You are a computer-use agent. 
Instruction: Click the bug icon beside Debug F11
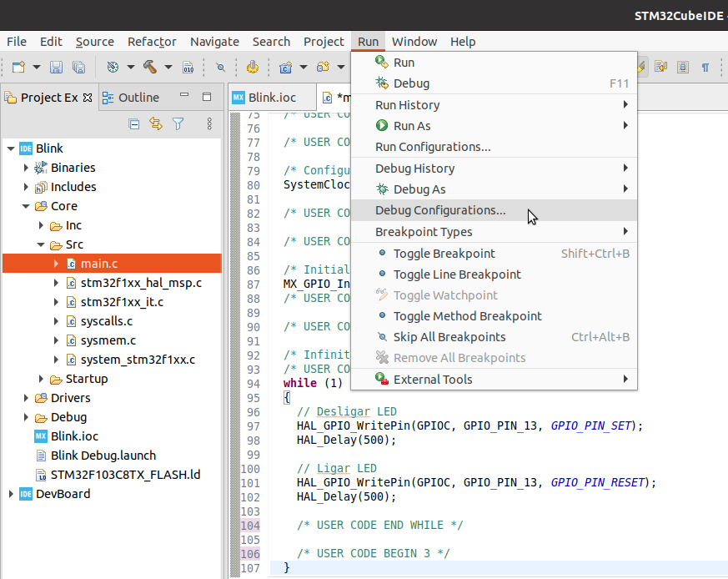pos(382,83)
